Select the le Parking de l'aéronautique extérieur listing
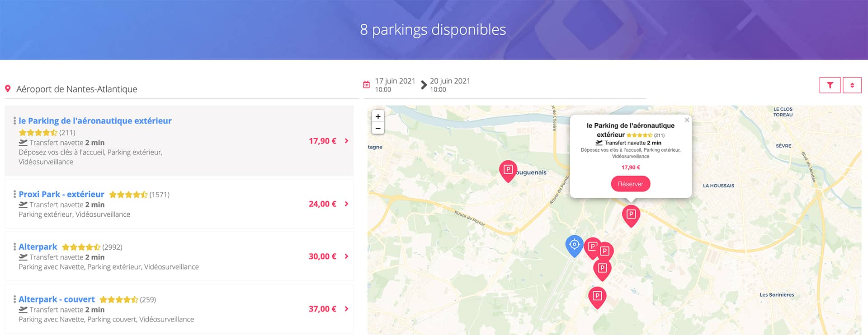 [x=95, y=121]
